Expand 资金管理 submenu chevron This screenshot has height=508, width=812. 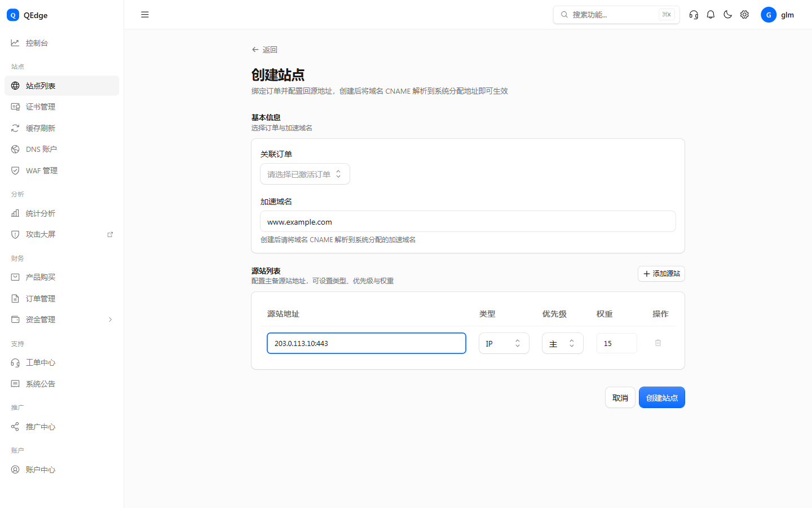coord(110,319)
